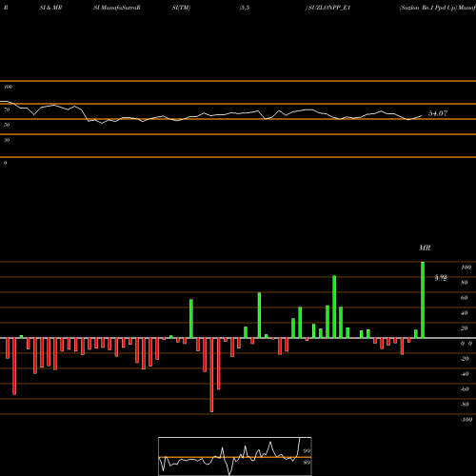Viewport: 476px width, 476px height.
Task: Click the MR axis label -100
Action: click(466, 420)
